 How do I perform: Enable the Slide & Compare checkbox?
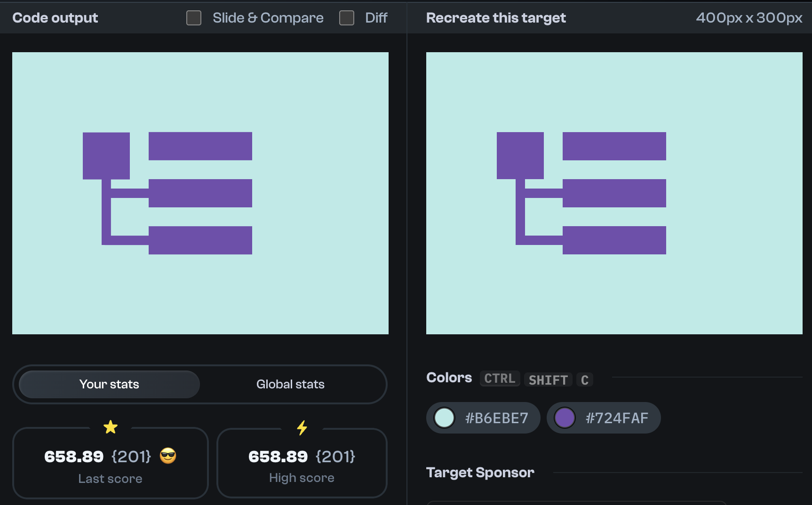[x=193, y=17]
